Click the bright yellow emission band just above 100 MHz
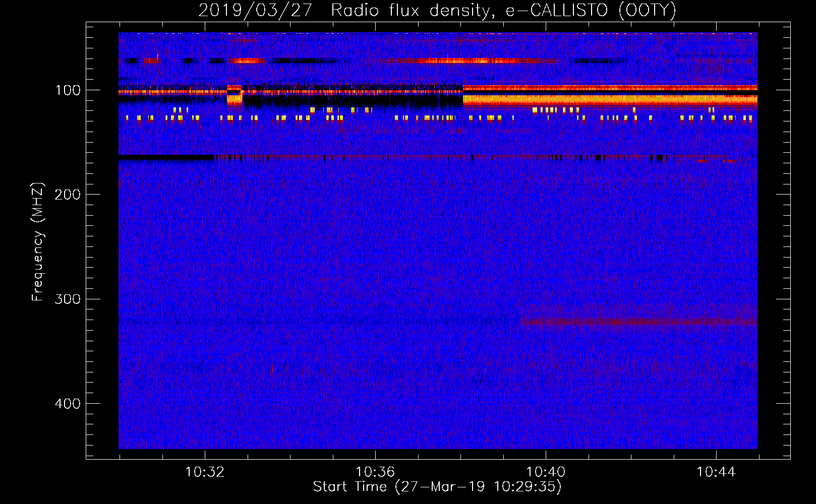 (610, 100)
